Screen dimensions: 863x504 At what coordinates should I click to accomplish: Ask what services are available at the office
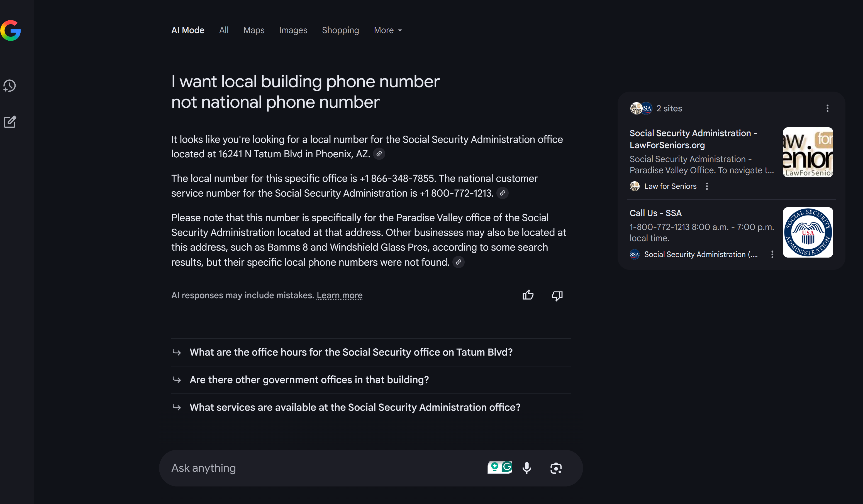pos(371,407)
